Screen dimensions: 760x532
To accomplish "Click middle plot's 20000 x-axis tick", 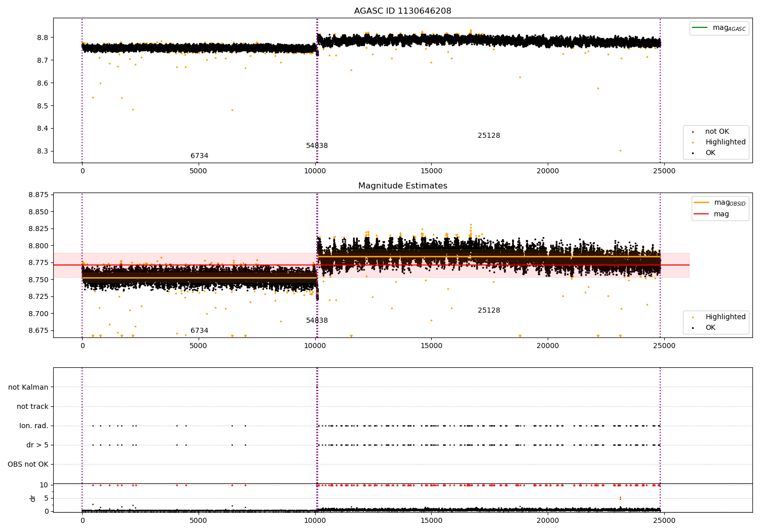I will [x=548, y=346].
